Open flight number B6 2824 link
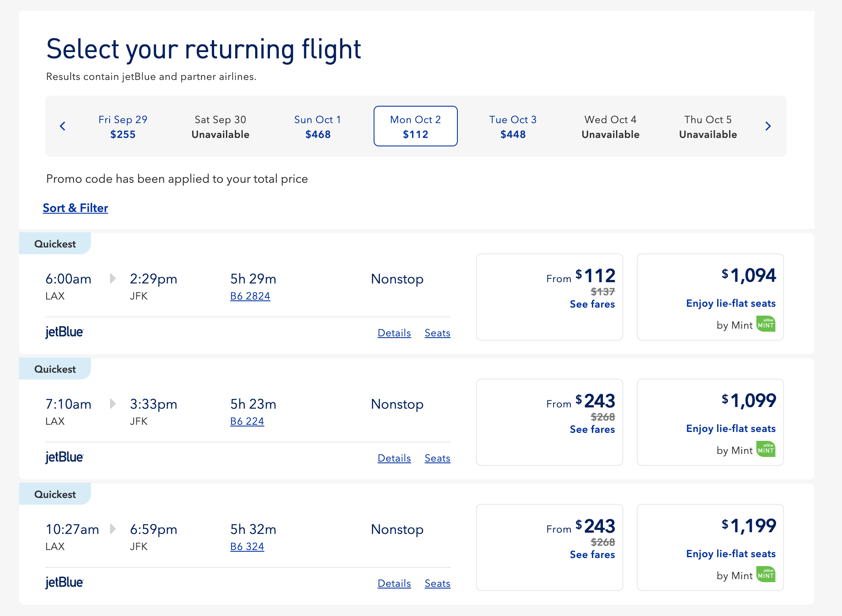 (x=250, y=296)
